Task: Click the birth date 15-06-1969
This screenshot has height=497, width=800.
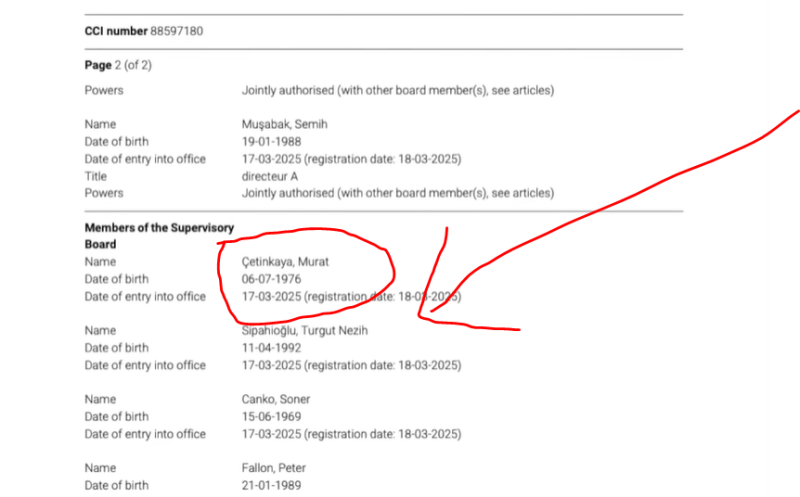Action: pyautogui.click(x=271, y=416)
